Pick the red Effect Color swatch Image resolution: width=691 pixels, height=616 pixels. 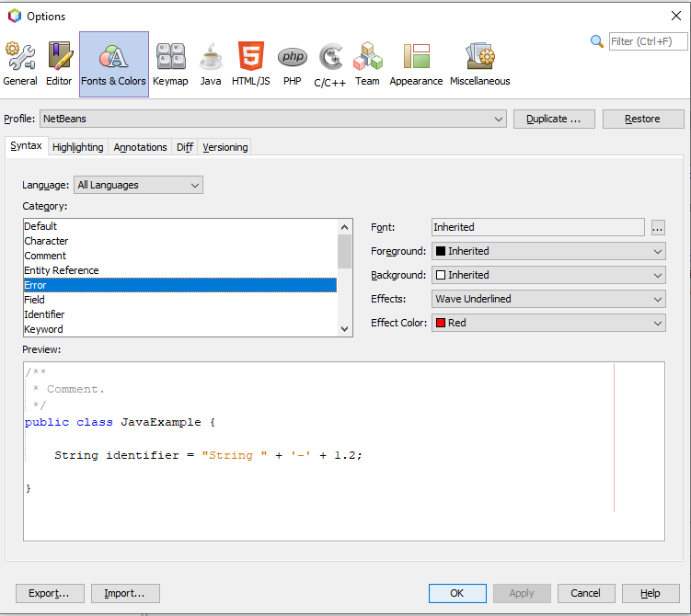pos(441,324)
